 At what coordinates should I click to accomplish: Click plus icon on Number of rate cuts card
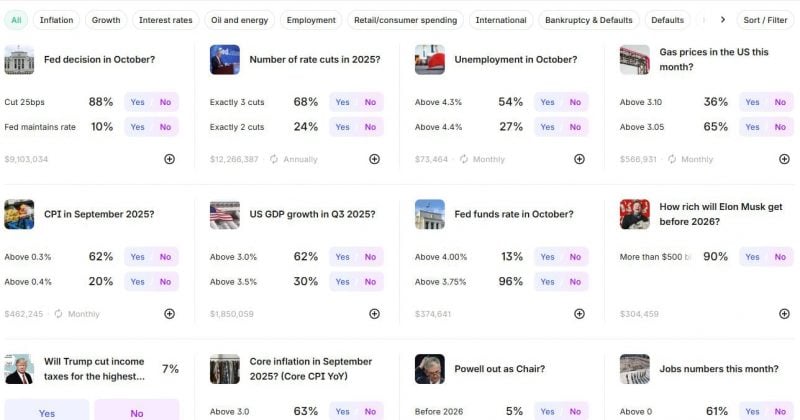pyautogui.click(x=374, y=159)
